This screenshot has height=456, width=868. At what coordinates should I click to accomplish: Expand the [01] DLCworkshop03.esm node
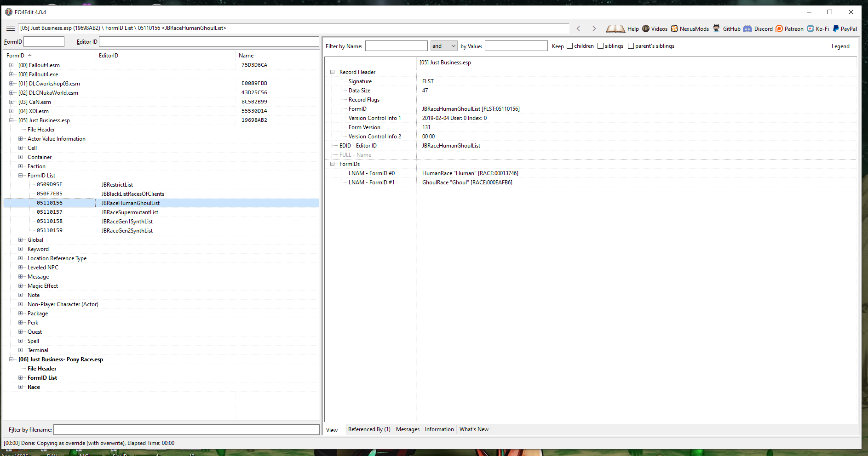tap(11, 84)
